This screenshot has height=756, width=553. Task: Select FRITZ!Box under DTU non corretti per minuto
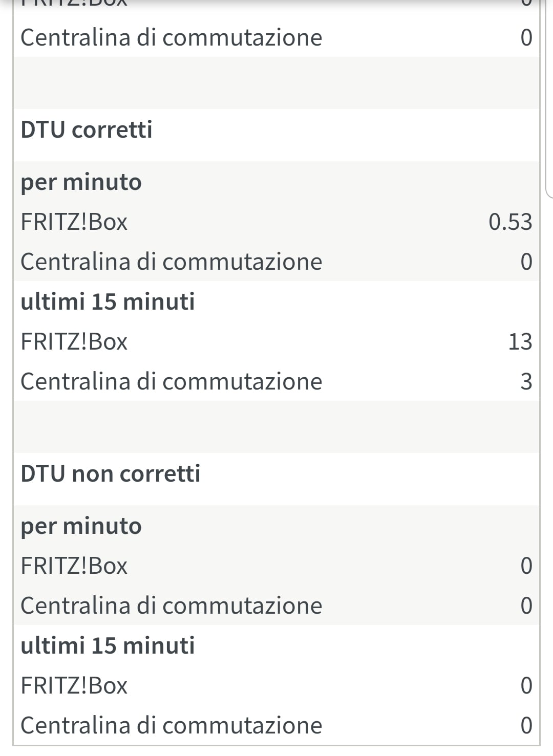pyautogui.click(x=74, y=566)
